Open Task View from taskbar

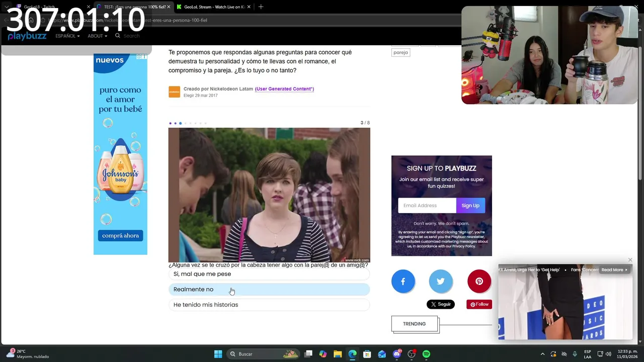pos(308,354)
